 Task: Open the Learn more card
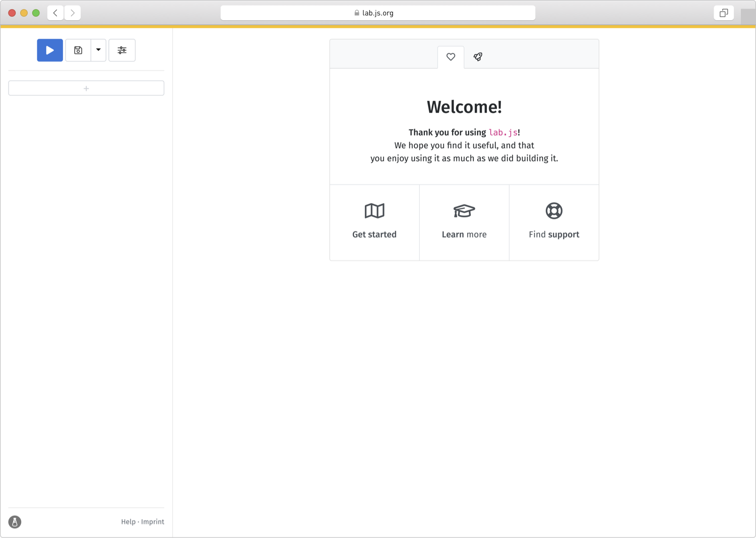click(x=464, y=222)
